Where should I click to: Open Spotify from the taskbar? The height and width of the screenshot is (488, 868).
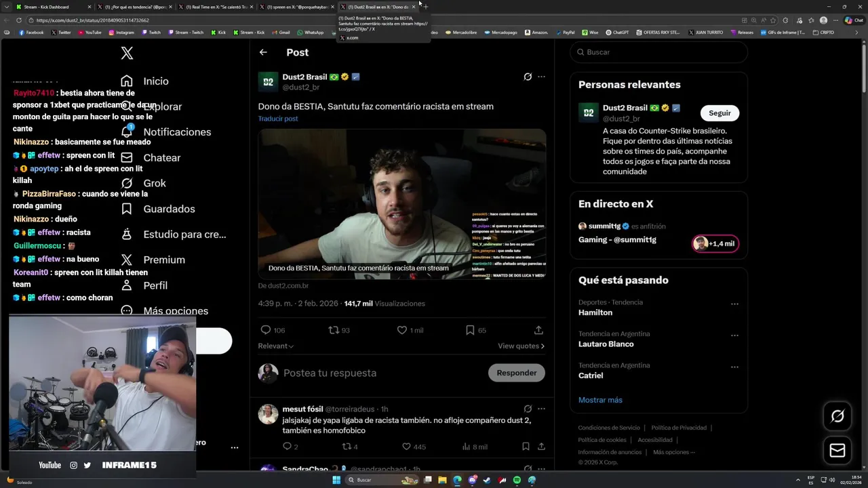tap(517, 480)
